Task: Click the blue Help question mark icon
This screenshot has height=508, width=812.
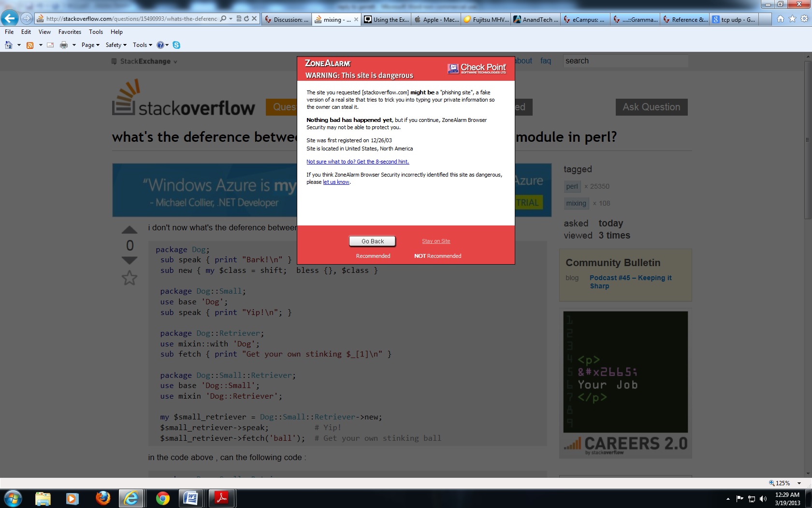Action: (x=160, y=45)
